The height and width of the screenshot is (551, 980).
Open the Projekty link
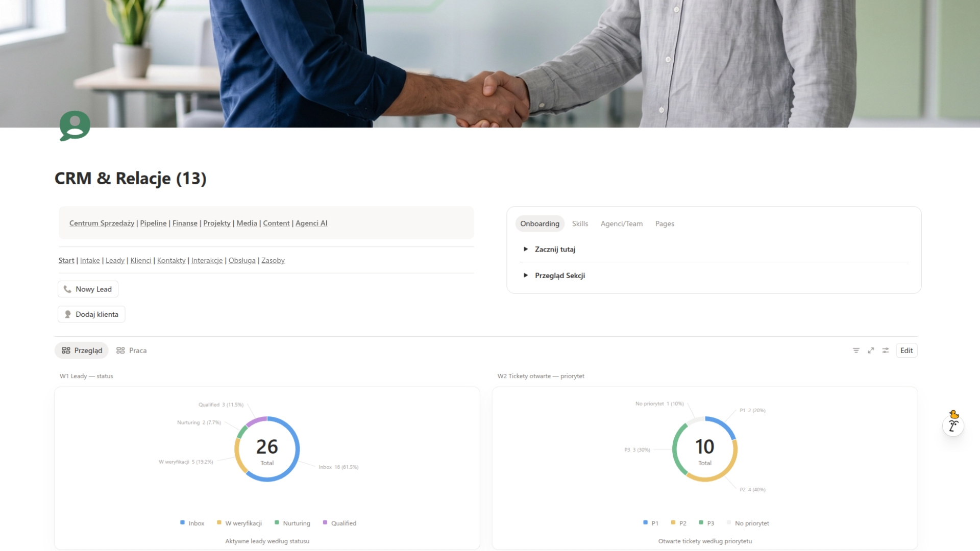(x=217, y=223)
